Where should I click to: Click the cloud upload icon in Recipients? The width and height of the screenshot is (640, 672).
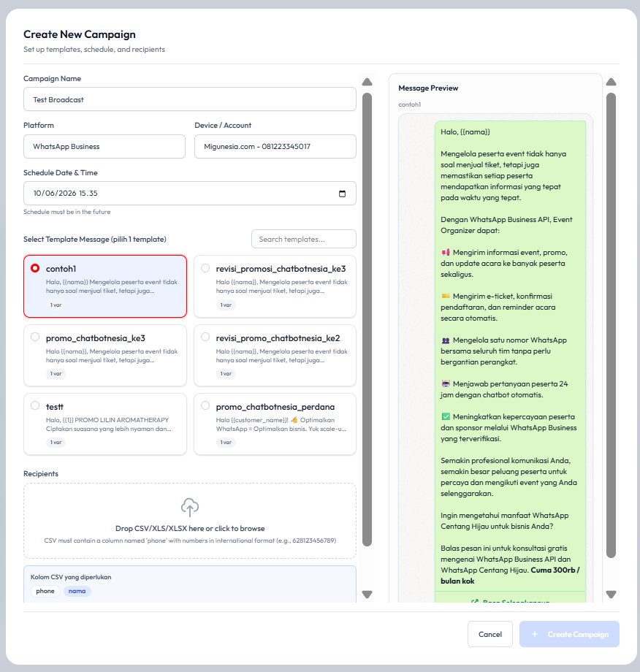190,508
